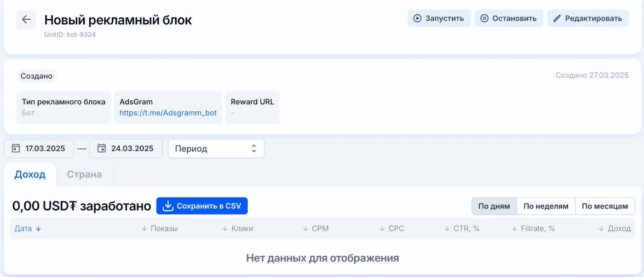The image size is (644, 277).
Task: Sort by Дата column arrow
Action: 39,229
